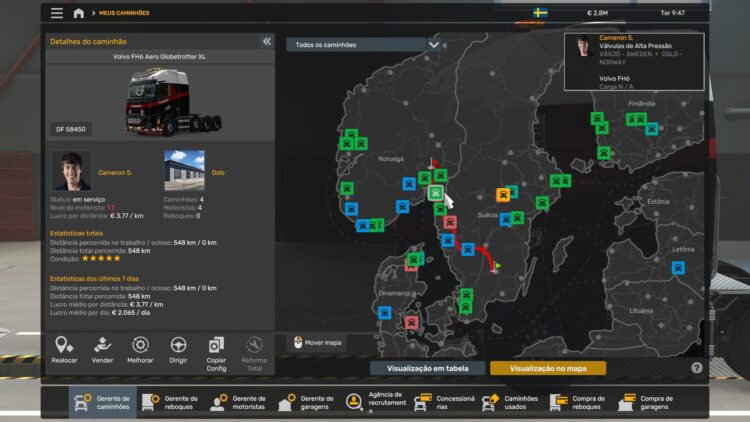Select the orange truck marker in Suécia
The width and height of the screenshot is (750, 422).
[503, 195]
